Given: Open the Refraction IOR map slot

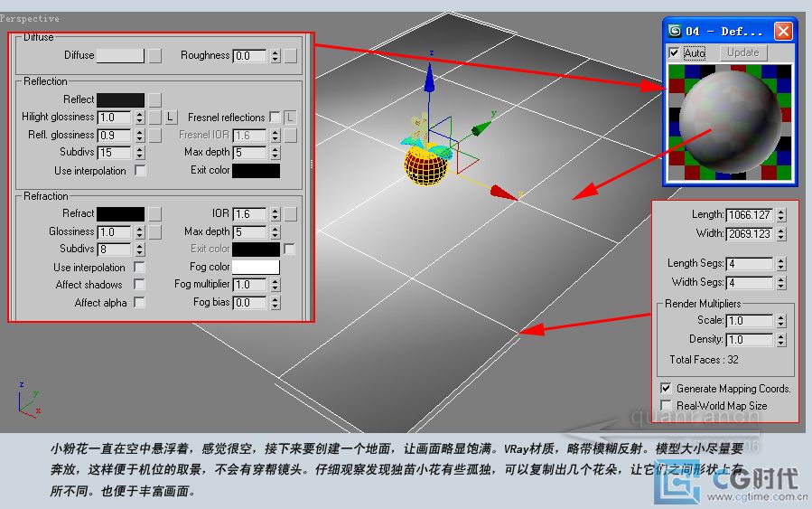Looking at the screenshot, I should click(291, 214).
